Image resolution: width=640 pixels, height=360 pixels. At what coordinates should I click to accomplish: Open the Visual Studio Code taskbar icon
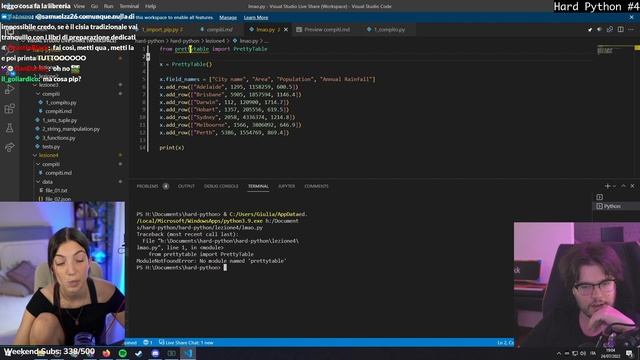click(187, 353)
